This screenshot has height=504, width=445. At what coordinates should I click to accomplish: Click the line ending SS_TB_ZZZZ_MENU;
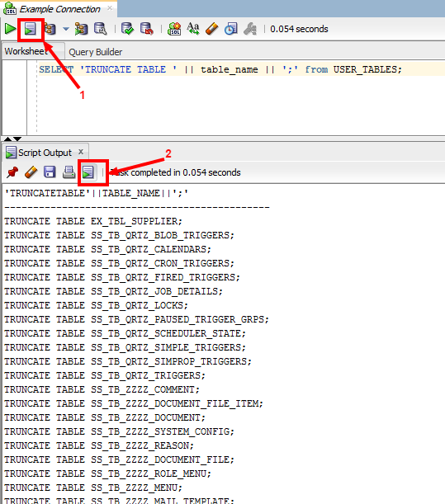pyautogui.click(x=93, y=488)
